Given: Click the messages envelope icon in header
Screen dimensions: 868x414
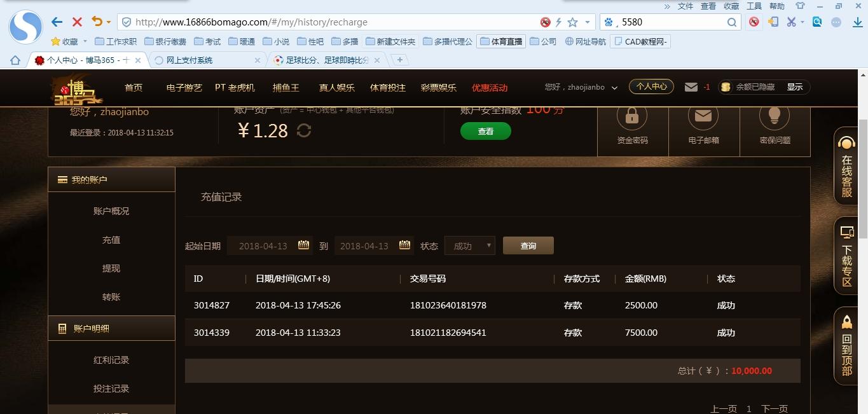Looking at the screenshot, I should pyautogui.click(x=691, y=87).
